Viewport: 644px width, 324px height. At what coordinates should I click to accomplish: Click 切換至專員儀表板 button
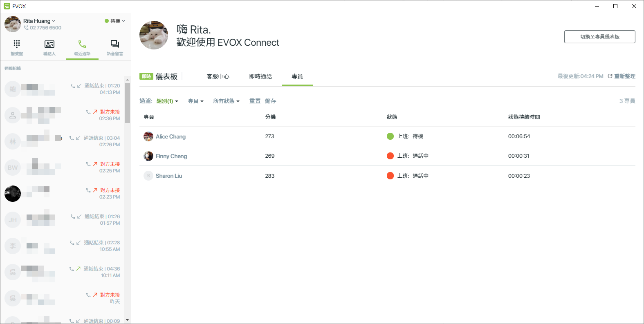tap(600, 37)
